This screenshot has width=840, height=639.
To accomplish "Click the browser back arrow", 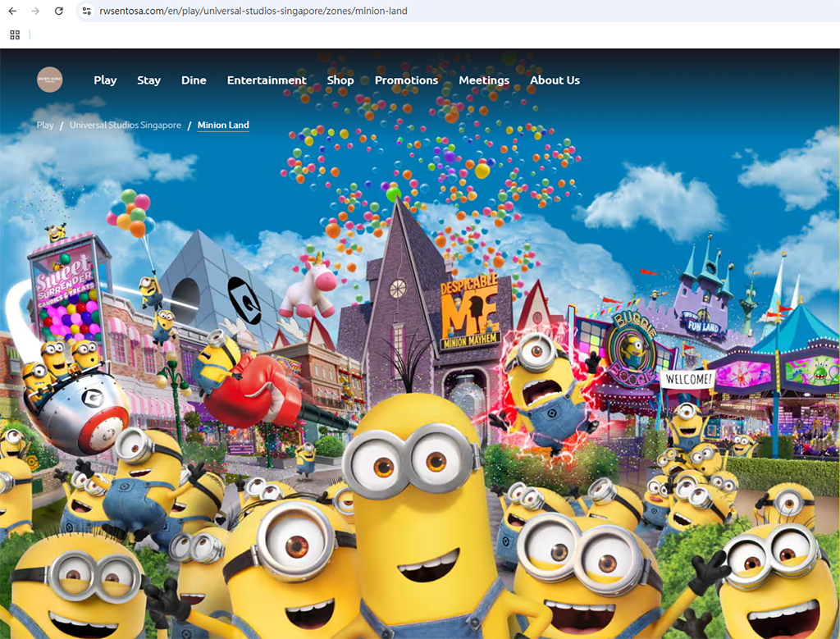I will pyautogui.click(x=11, y=11).
